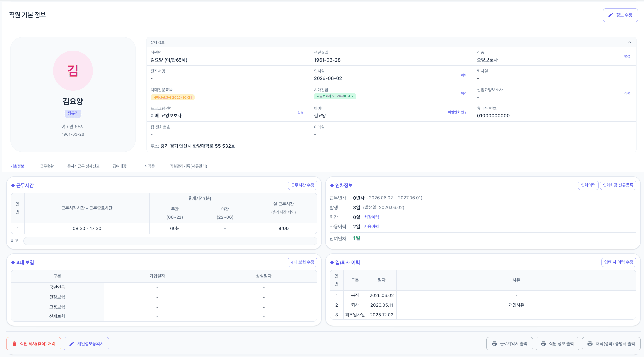Switch to the 근무현황 tab
The image size is (644, 357).
pyautogui.click(x=47, y=166)
